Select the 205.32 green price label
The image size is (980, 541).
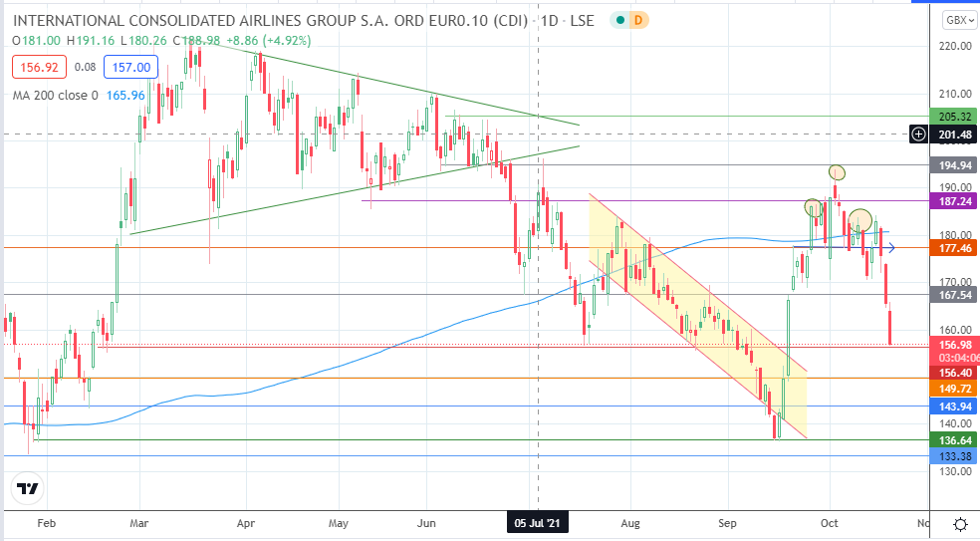click(x=954, y=117)
